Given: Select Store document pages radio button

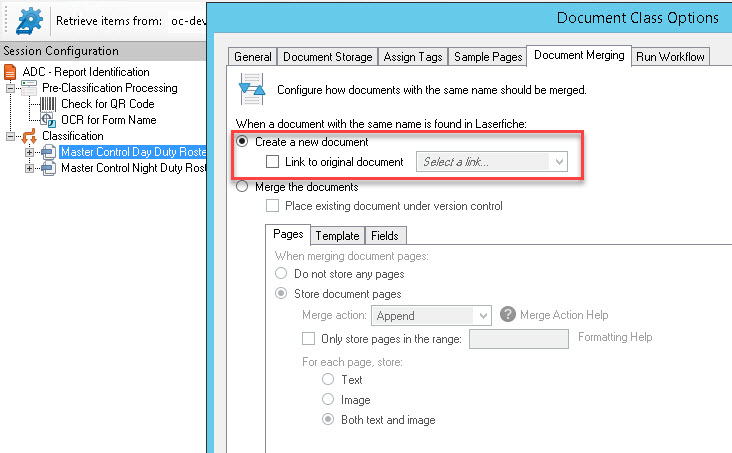Looking at the screenshot, I should [x=281, y=293].
